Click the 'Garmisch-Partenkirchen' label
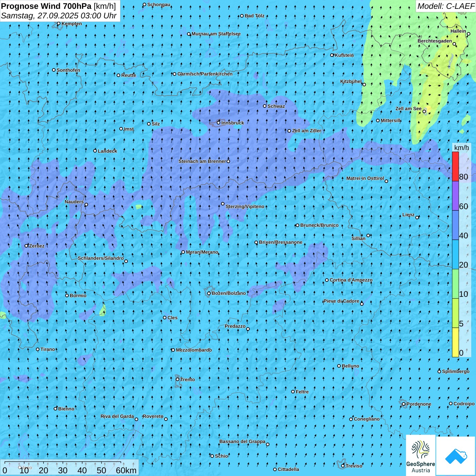Screen dimensions: 476x476 pyautogui.click(x=205, y=74)
